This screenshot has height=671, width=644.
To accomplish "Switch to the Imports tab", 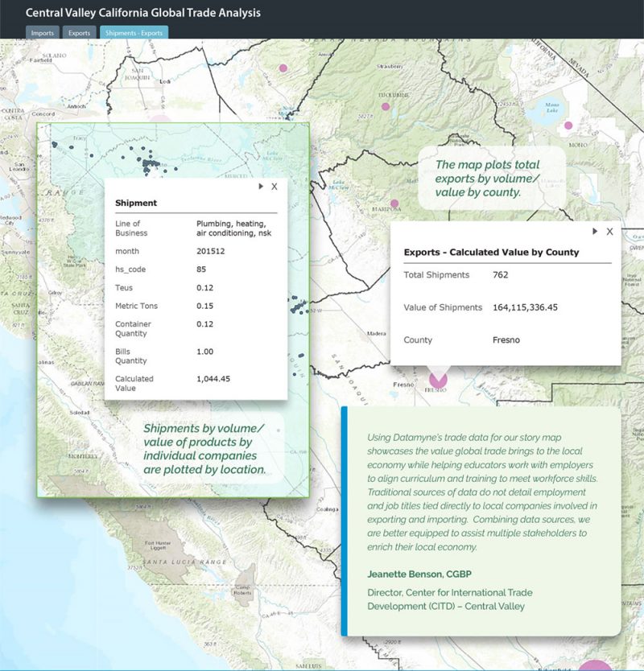I will 43,33.
